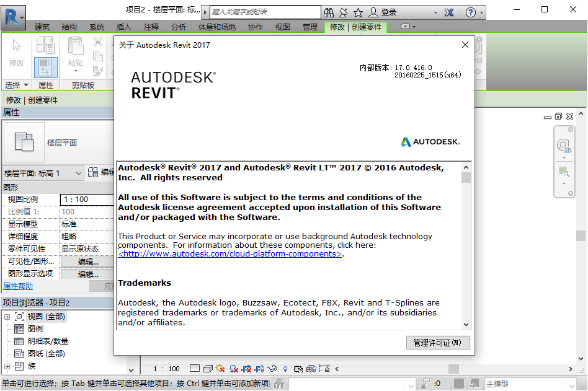588x391 pixels.
Task: Select 图纸 (全部) in project browser
Action: 46,354
